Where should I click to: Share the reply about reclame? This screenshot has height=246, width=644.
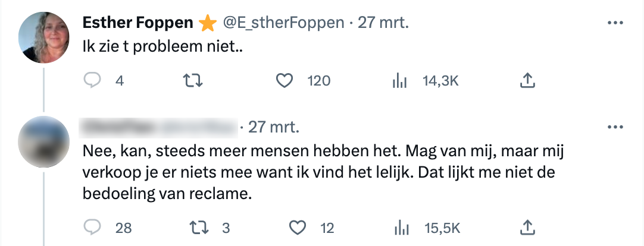click(x=527, y=228)
